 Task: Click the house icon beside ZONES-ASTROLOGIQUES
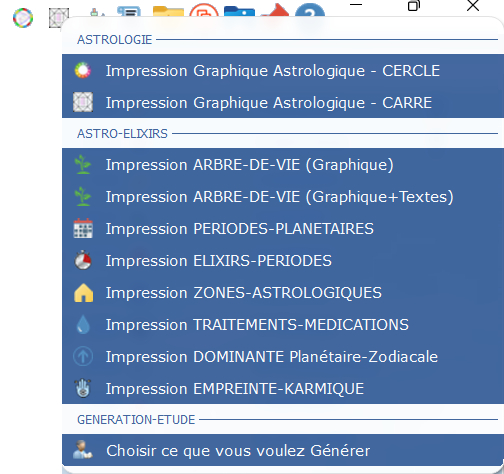tap(83, 293)
